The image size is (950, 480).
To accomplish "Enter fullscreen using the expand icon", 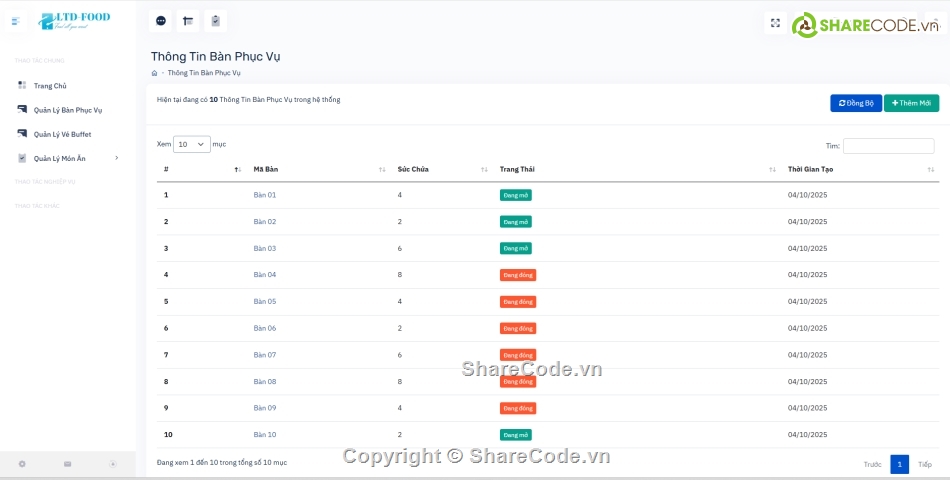I will [x=775, y=22].
